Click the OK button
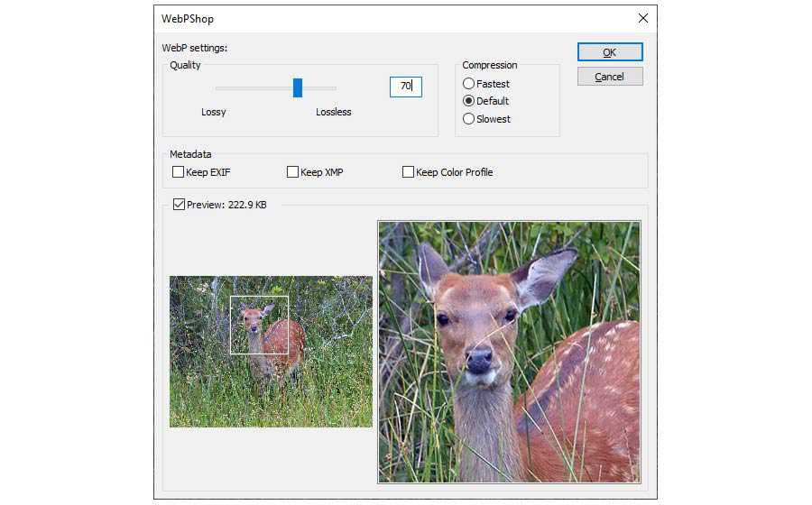812x505 pixels. point(610,52)
